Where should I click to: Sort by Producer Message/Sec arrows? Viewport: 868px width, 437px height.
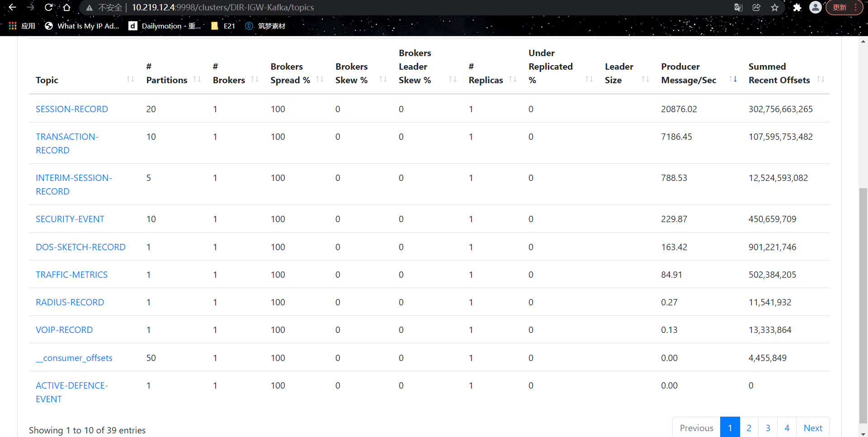[x=733, y=80]
